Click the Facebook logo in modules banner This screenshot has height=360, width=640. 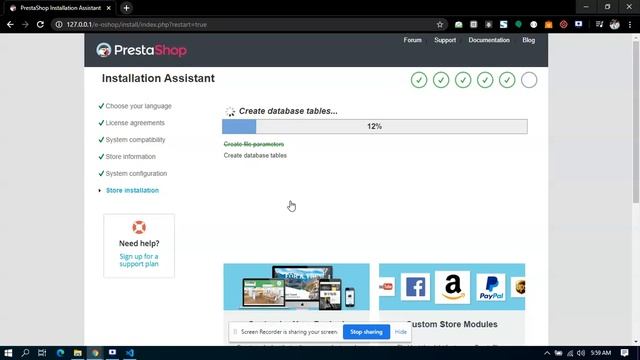click(x=415, y=287)
